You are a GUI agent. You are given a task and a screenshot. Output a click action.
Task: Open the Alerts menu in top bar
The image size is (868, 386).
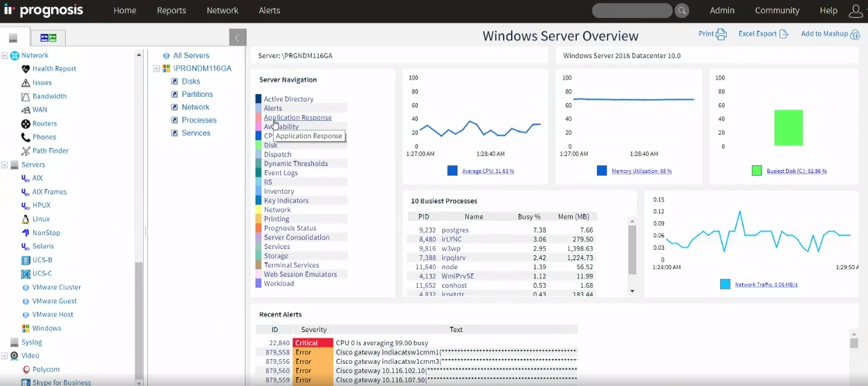269,10
